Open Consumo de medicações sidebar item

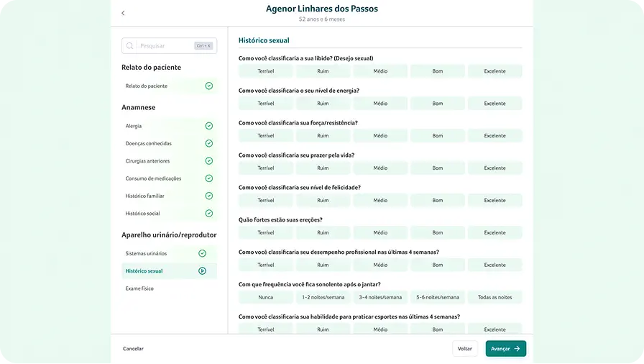[x=153, y=178]
